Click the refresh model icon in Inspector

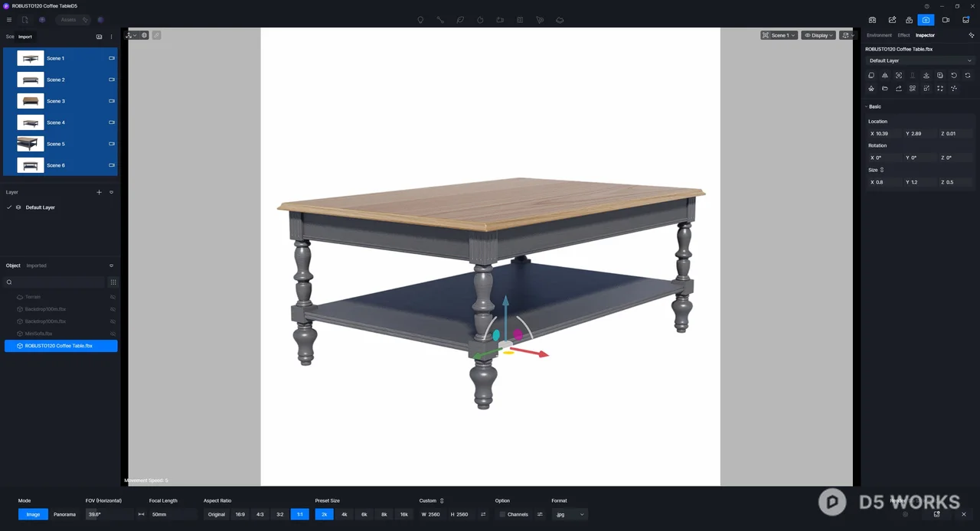968,76
